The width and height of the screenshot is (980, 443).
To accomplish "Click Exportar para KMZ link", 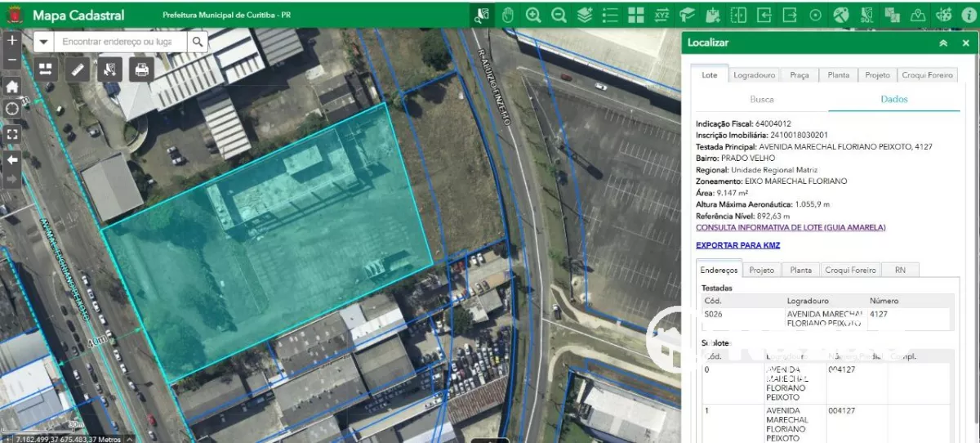I will 737,245.
